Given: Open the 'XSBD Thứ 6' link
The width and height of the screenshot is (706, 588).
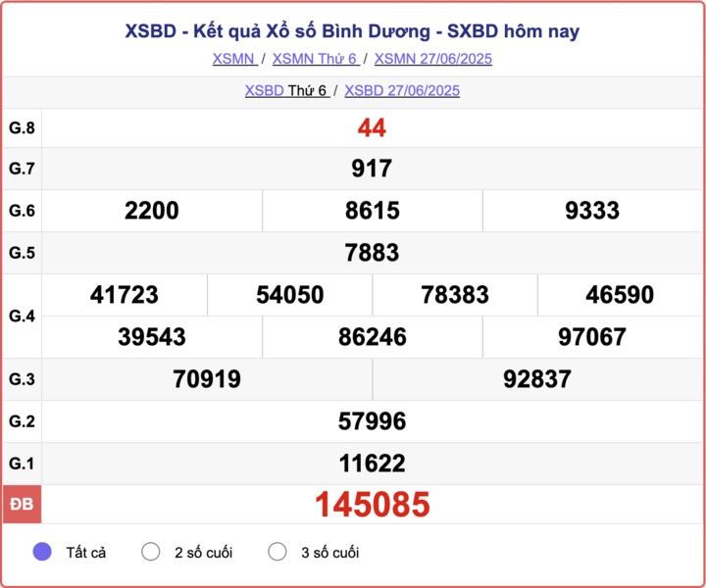Looking at the screenshot, I should (285, 91).
